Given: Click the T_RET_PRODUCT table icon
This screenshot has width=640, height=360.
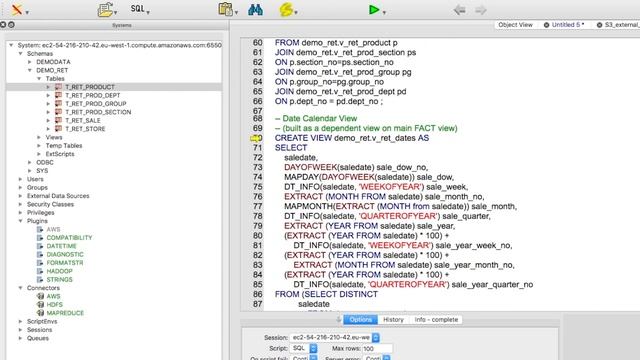Looking at the screenshot, I should click(x=58, y=87).
